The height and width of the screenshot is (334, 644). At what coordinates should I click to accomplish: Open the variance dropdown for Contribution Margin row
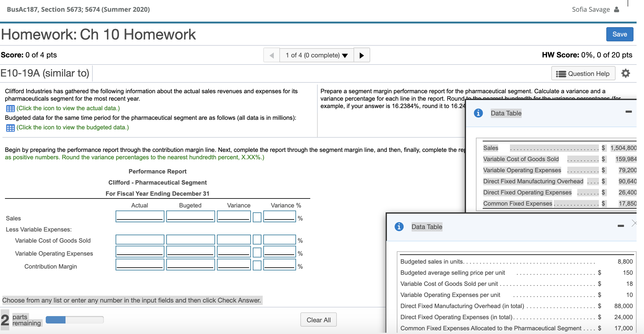click(256, 264)
